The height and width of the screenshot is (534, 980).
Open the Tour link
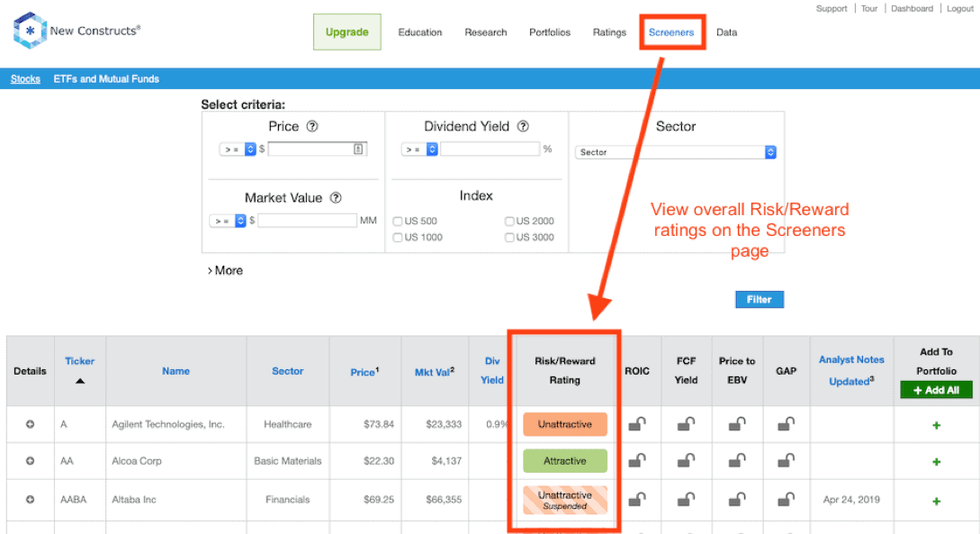868,9
